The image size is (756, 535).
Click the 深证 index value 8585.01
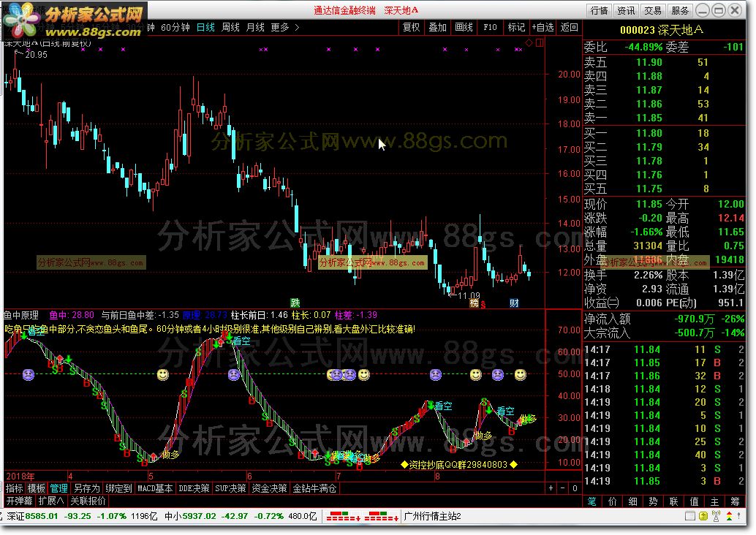click(x=42, y=516)
